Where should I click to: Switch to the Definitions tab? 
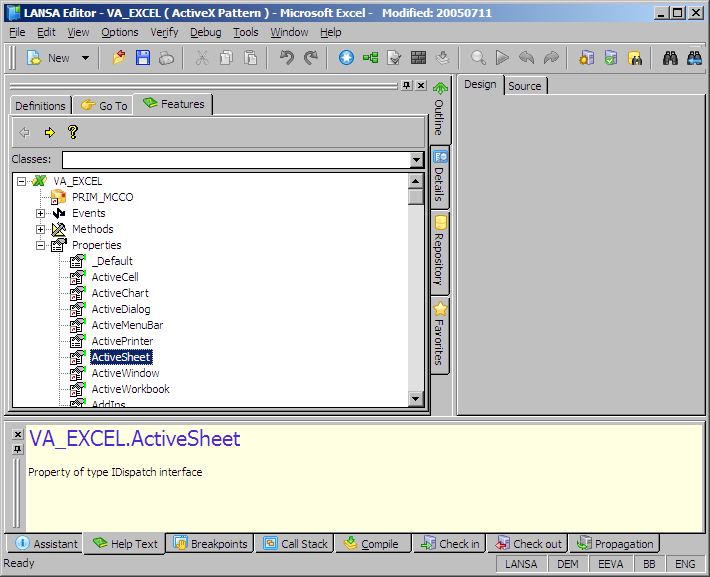coord(40,106)
